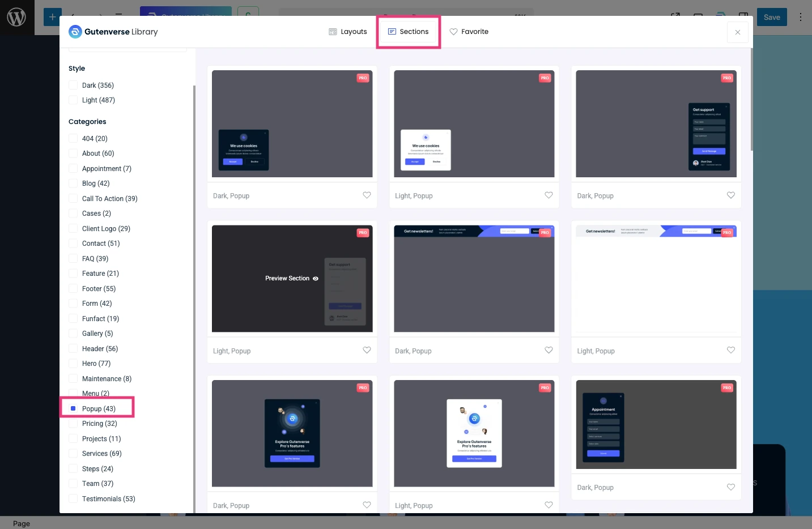Favorite the first Dark Popup cookie section
812x529 pixels.
[367, 195]
